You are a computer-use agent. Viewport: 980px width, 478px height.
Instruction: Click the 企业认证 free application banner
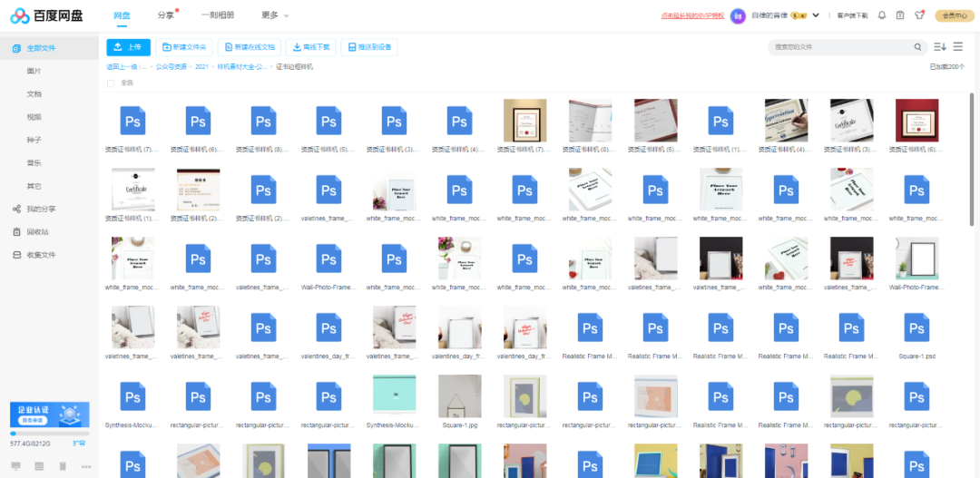[x=49, y=415]
